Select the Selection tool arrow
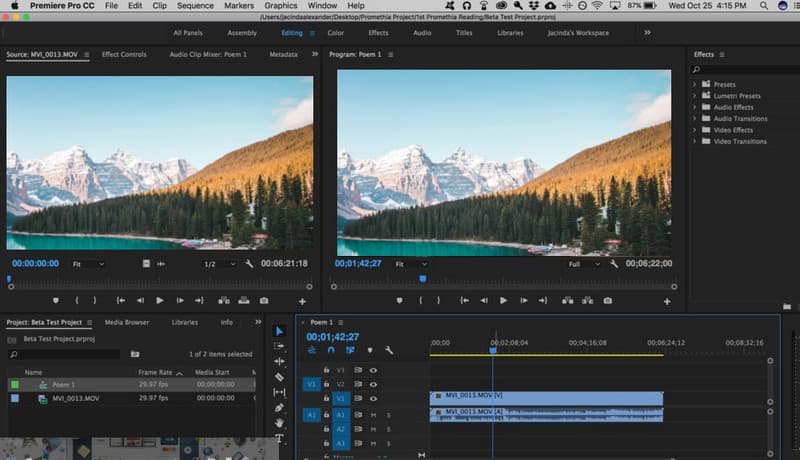 (279, 331)
